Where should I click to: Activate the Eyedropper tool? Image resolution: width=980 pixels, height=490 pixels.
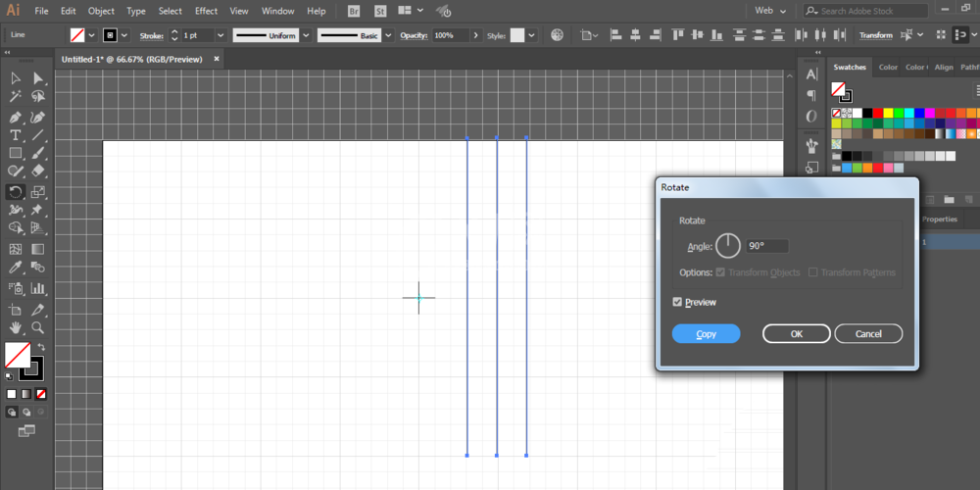click(16, 268)
